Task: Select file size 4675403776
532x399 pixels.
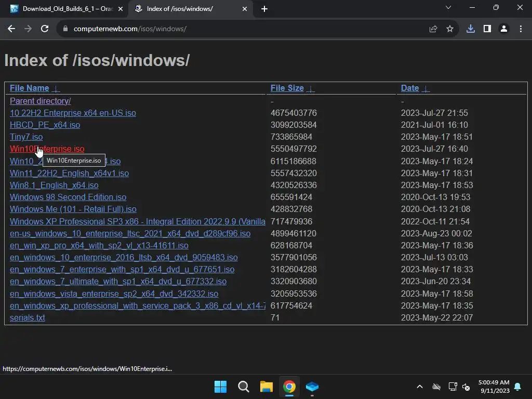Action: [294, 113]
